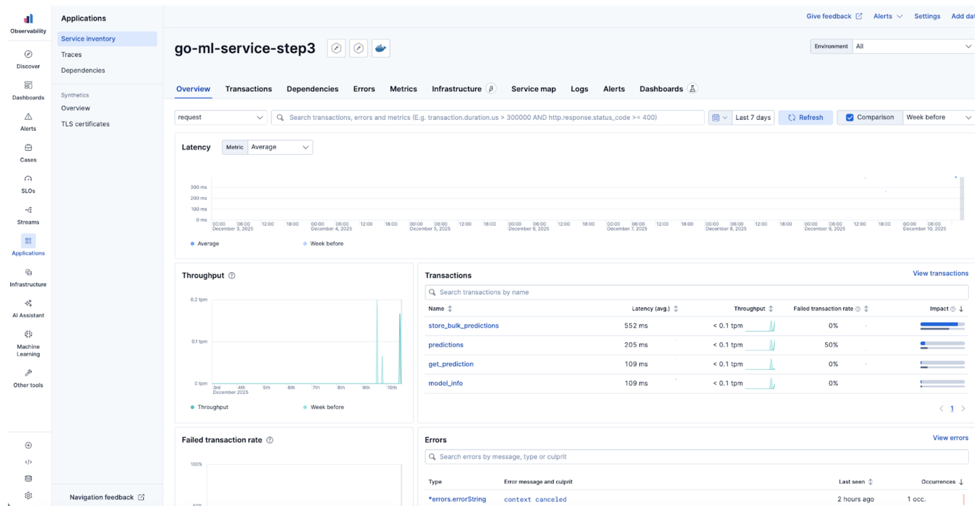Click the Failed transaction rate chart help icon
980x516 pixels.
click(x=270, y=440)
